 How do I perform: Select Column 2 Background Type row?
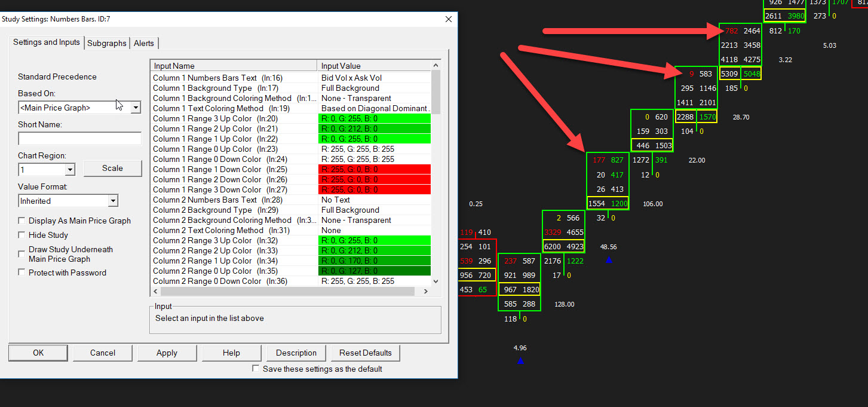tap(291, 210)
